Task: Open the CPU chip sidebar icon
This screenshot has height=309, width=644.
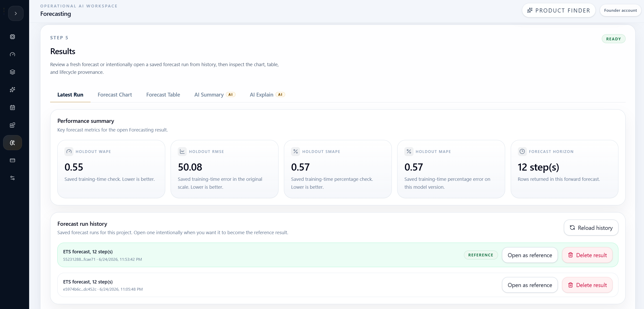Action: [x=13, y=37]
